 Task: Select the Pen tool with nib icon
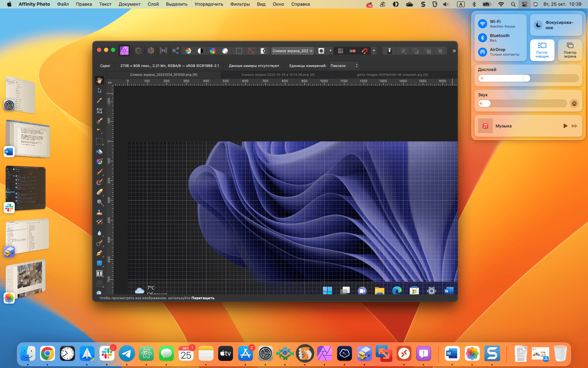(99, 253)
